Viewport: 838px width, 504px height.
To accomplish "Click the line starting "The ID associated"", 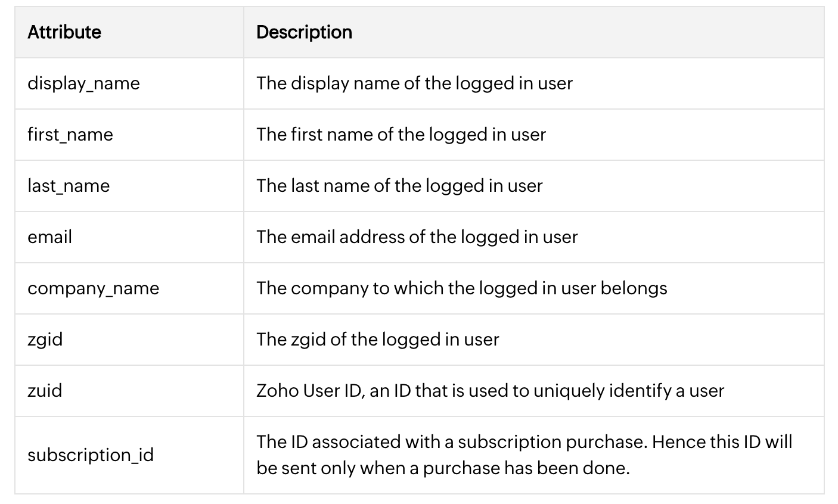I will pyautogui.click(x=524, y=442).
